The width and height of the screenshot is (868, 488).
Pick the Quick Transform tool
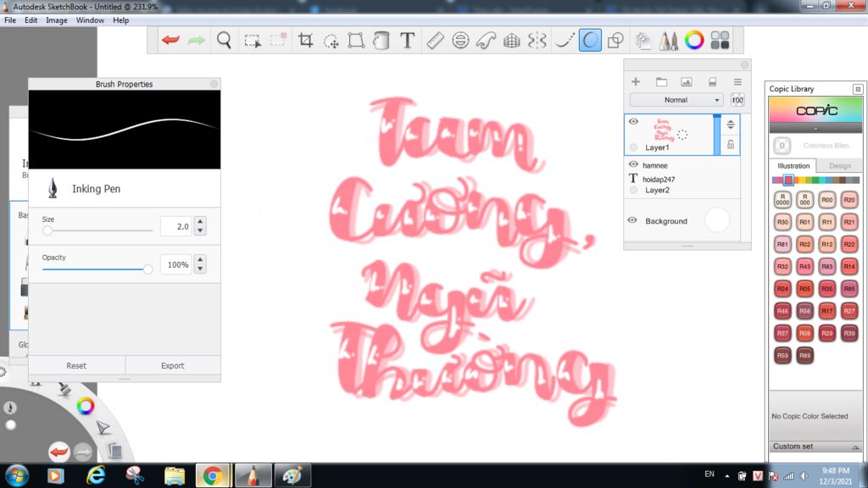(x=331, y=41)
